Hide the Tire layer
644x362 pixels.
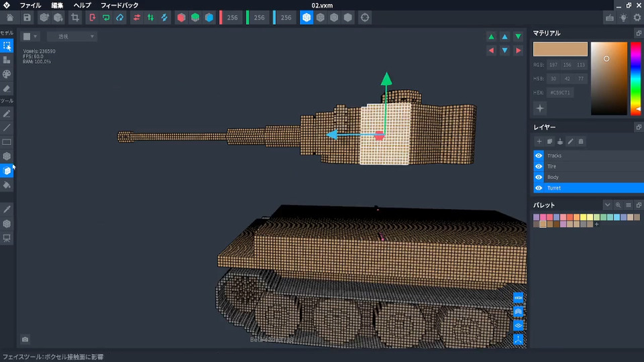pyautogui.click(x=539, y=166)
